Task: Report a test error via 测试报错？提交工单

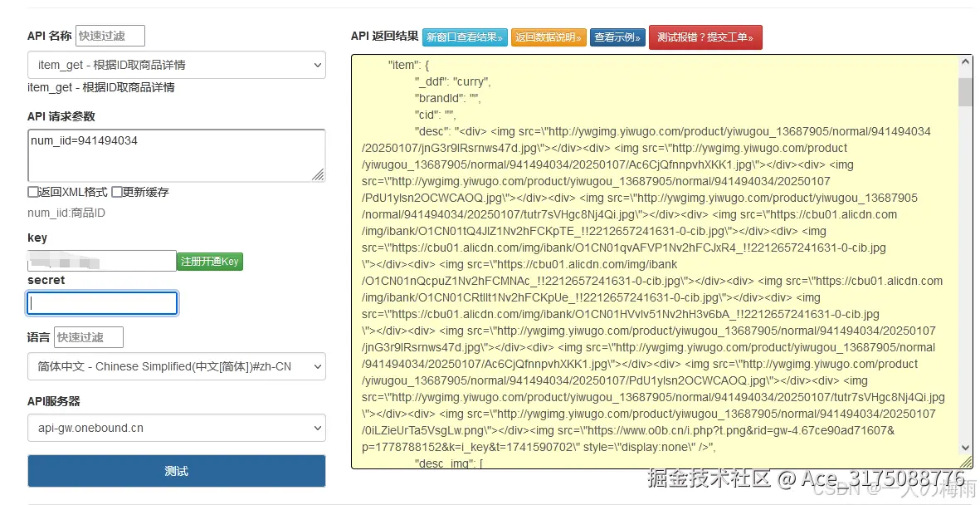Action: [x=705, y=37]
